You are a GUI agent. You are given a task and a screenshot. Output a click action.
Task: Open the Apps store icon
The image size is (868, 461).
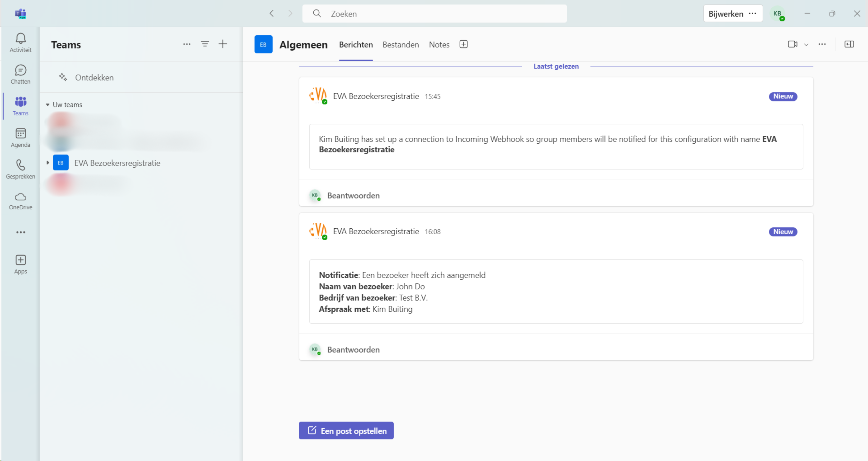20,264
